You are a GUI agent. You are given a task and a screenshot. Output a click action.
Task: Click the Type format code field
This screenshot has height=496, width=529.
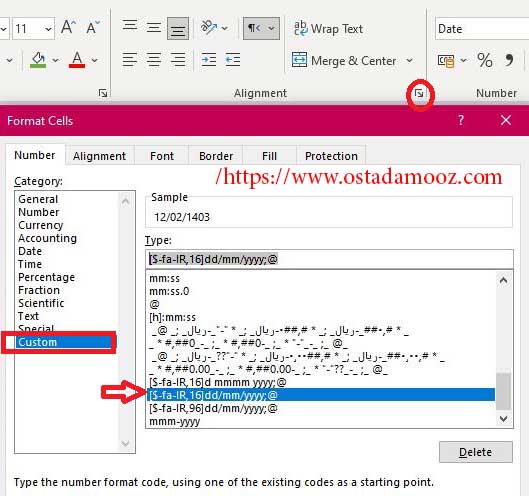[329, 259]
